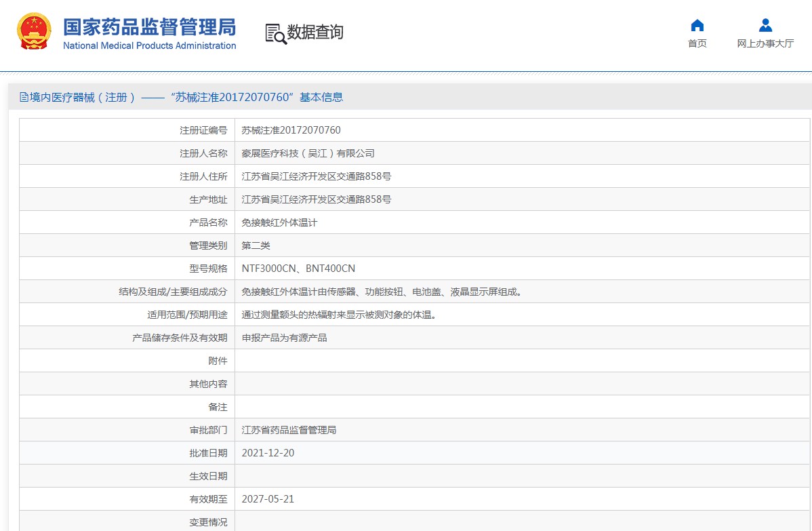The image size is (812, 531).
Task: Select registrant name 豪展医疗科技(吴江)有限公司
Action: (x=308, y=153)
